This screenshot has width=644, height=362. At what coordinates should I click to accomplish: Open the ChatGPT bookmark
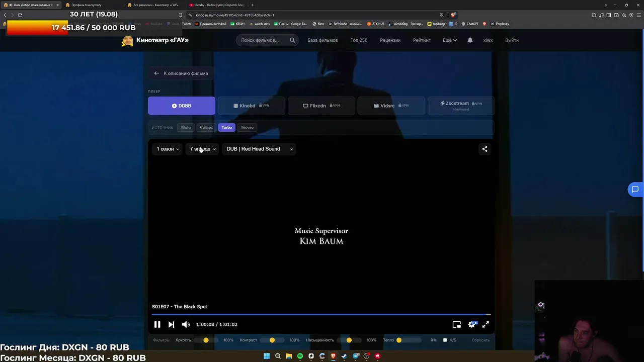click(470, 24)
